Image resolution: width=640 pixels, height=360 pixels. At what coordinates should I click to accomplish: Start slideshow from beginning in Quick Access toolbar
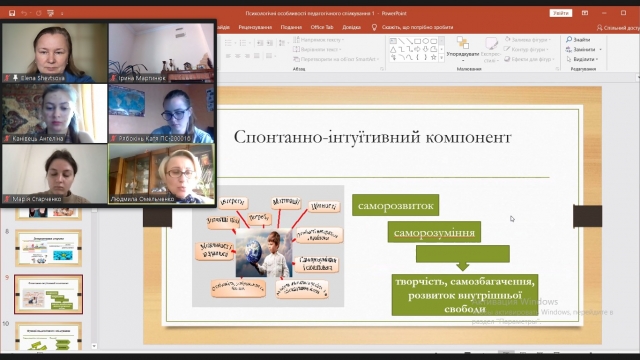[50, 13]
